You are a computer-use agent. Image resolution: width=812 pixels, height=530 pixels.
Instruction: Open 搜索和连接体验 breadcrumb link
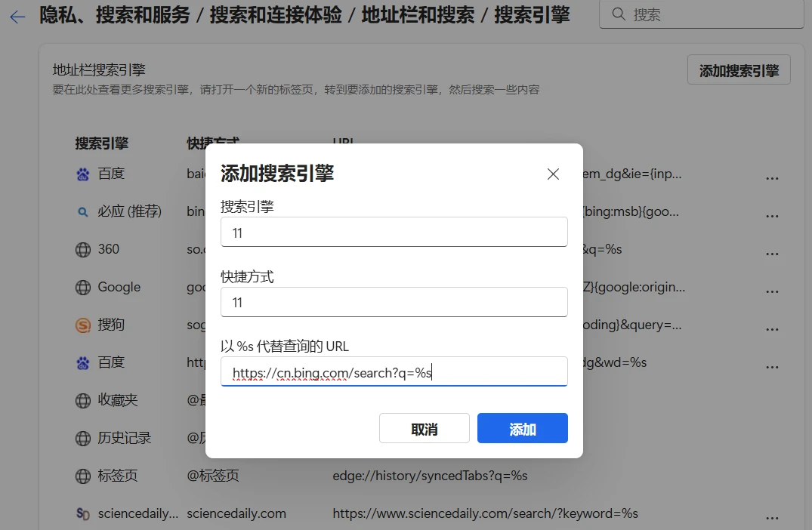(x=276, y=16)
